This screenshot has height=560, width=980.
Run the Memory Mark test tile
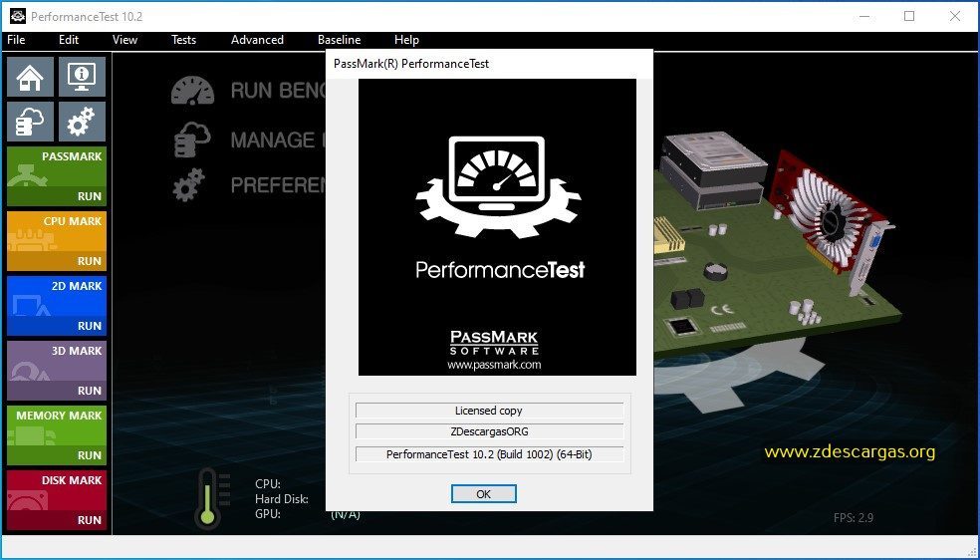pos(56,435)
